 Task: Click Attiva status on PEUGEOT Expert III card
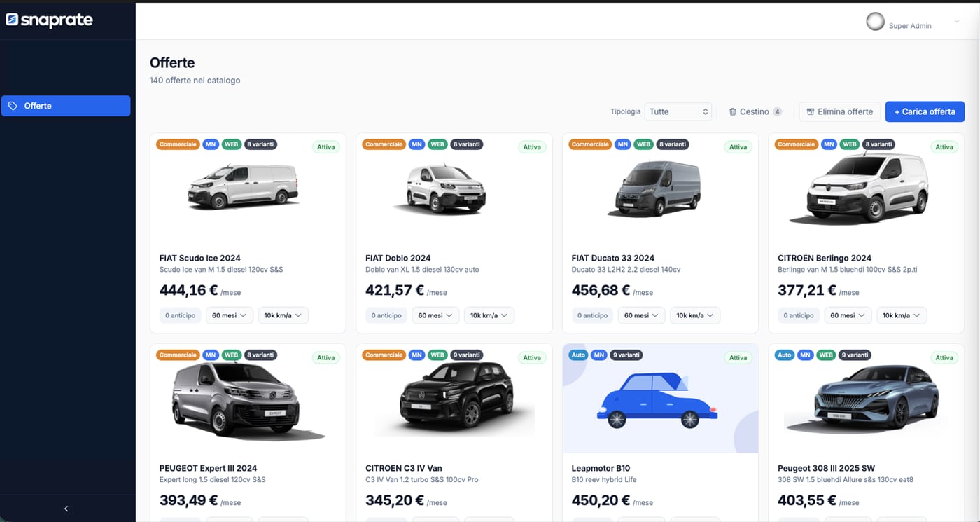point(326,357)
